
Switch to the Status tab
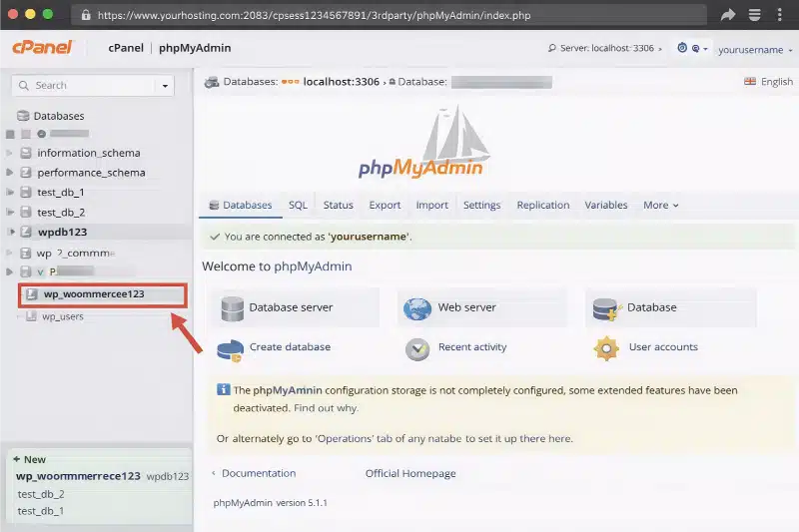point(338,206)
